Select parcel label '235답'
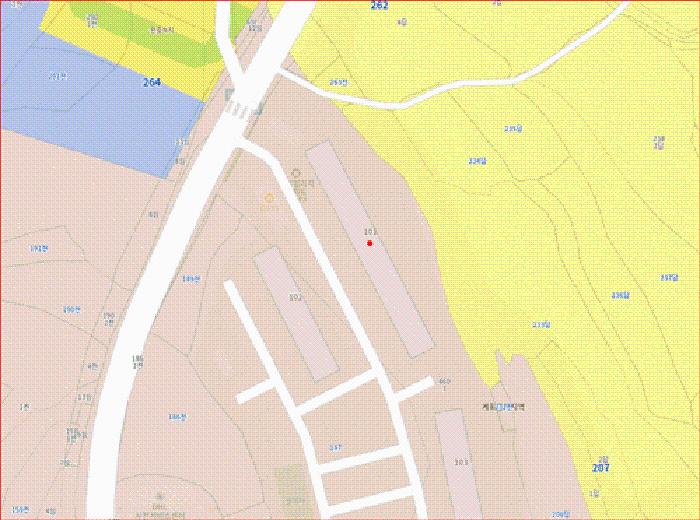Image resolution: width=700 pixels, height=520 pixels. pyautogui.click(x=513, y=129)
